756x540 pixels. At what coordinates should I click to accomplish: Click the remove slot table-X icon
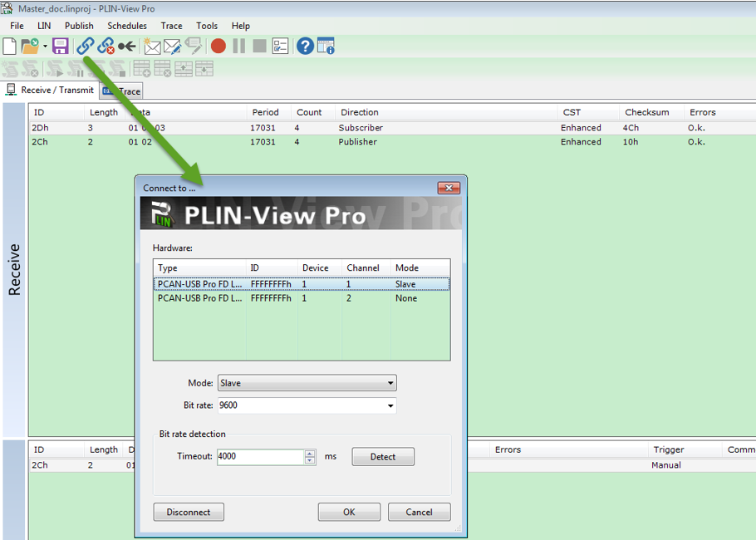(163, 69)
